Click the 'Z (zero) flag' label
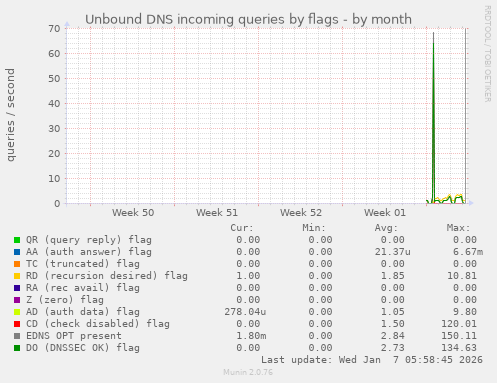Image resolution: width=497 pixels, height=383 pixels. tap(65, 300)
